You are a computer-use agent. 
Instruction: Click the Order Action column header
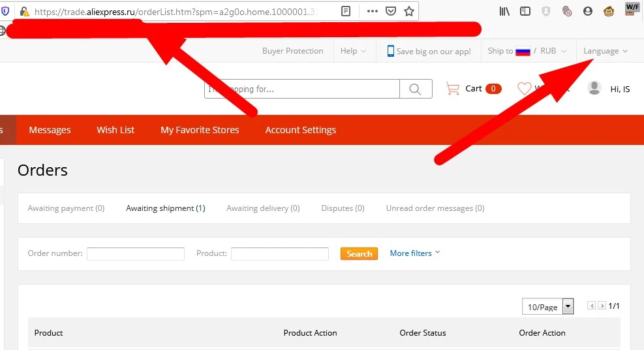coord(542,333)
